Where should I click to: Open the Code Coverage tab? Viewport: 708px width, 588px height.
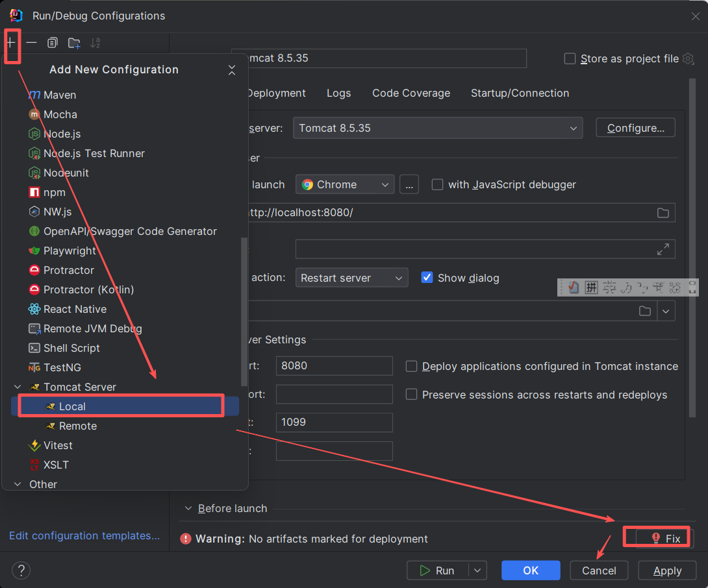[411, 93]
